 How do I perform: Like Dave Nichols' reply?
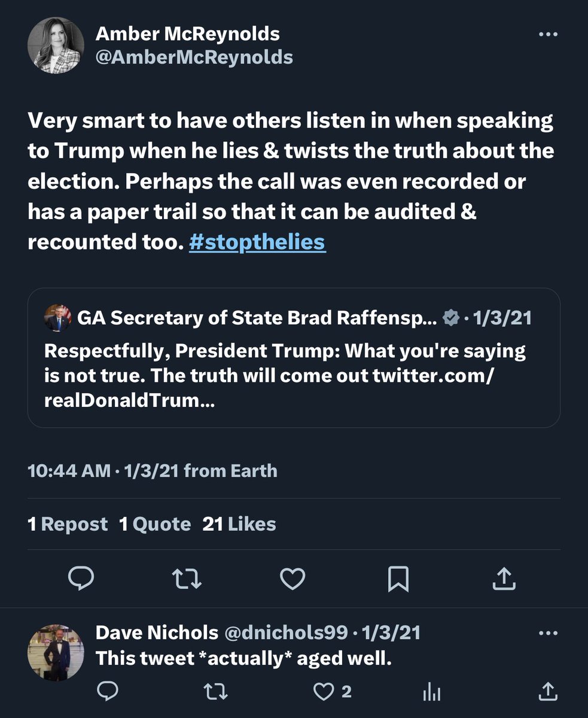pos(324,692)
